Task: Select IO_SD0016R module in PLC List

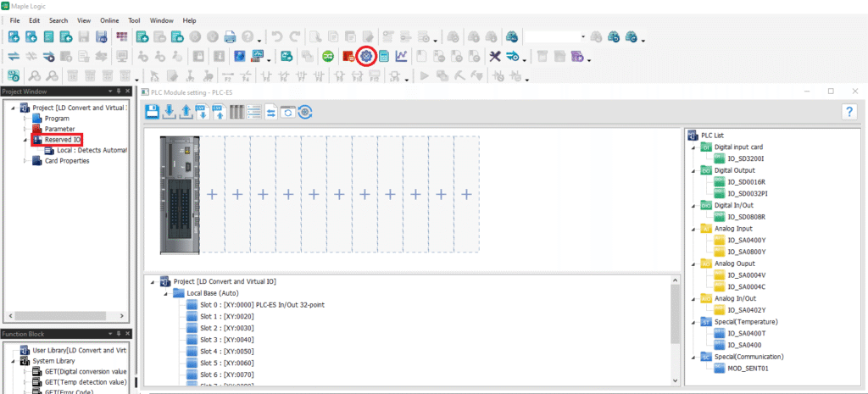Action: pyautogui.click(x=746, y=182)
